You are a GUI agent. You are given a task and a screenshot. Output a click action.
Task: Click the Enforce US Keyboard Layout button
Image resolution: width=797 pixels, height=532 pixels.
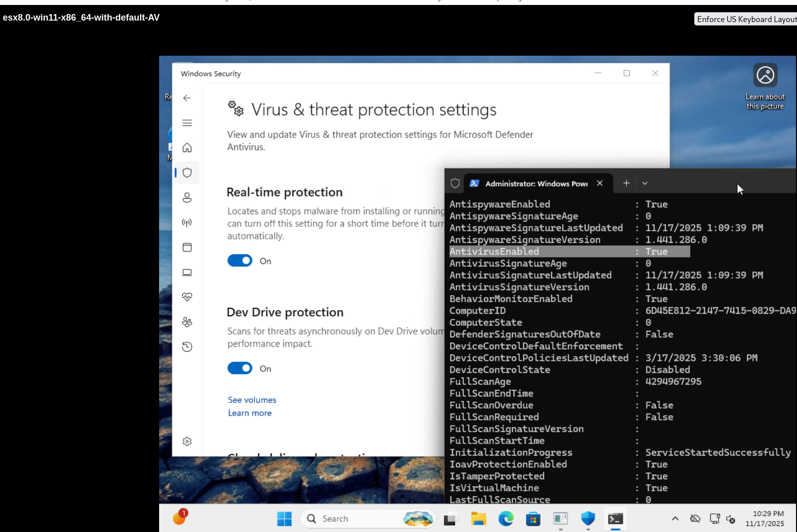coord(745,19)
